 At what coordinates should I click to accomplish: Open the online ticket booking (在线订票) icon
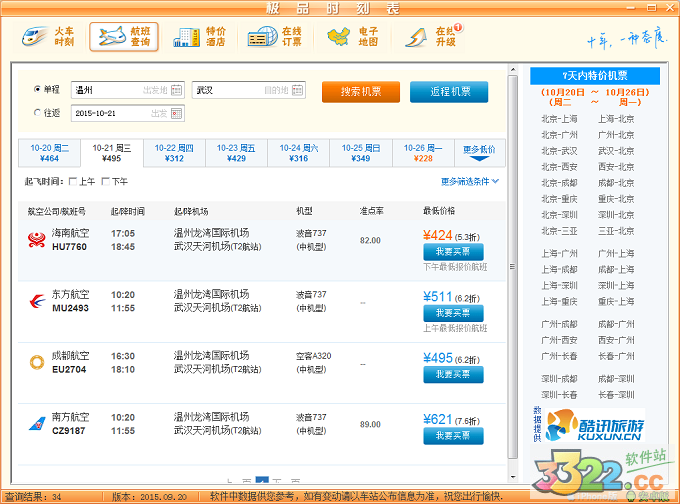click(x=274, y=37)
